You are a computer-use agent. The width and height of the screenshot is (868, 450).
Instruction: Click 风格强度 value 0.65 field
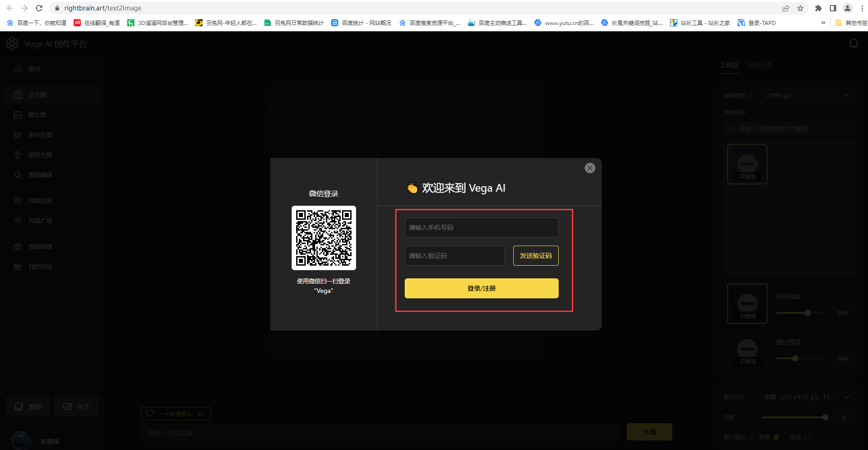coord(843,313)
